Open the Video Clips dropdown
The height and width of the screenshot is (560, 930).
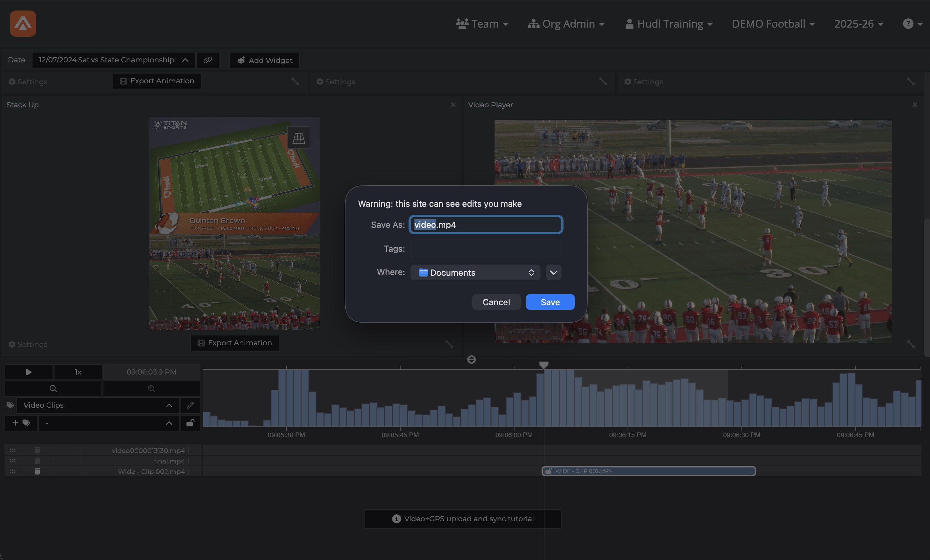(x=98, y=405)
